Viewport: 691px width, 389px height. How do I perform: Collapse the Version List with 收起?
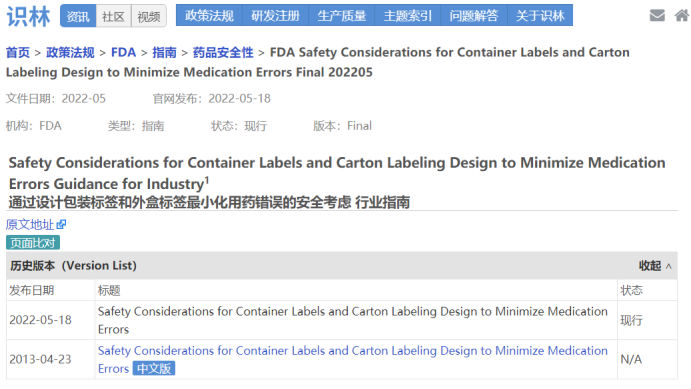(650, 266)
